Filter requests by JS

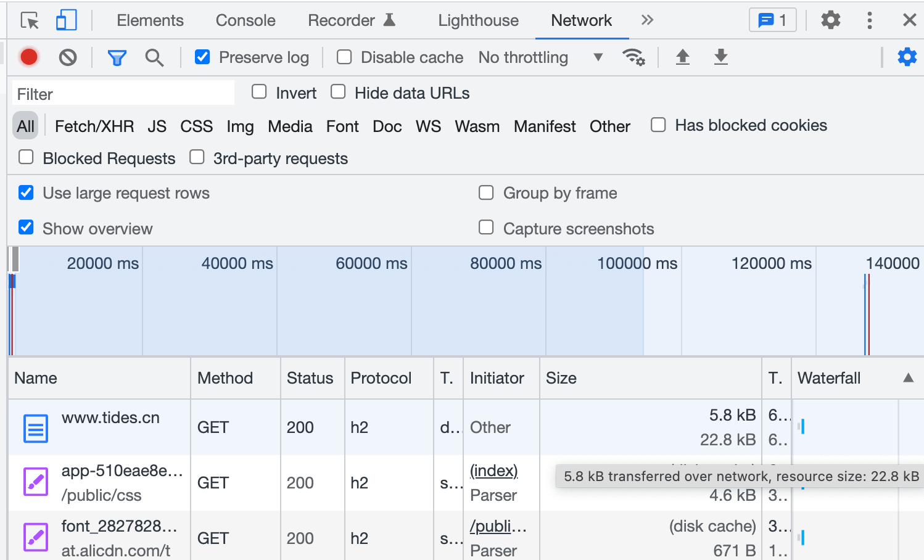click(157, 126)
